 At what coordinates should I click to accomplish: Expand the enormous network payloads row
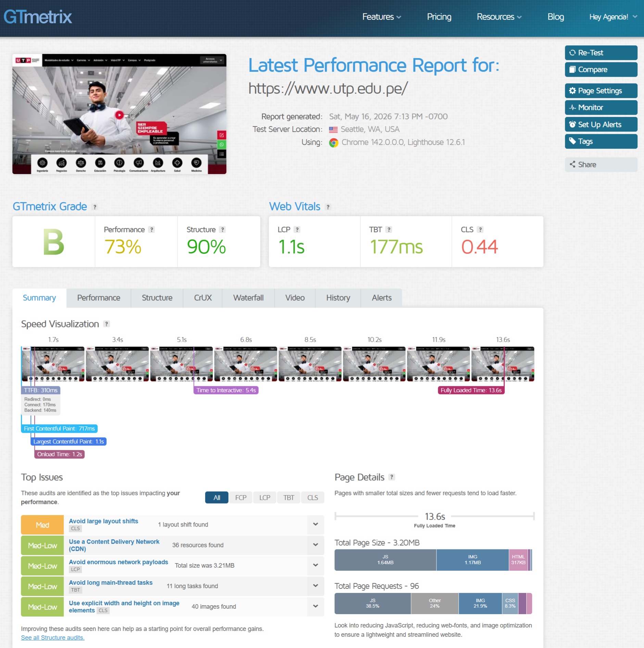pyautogui.click(x=315, y=566)
